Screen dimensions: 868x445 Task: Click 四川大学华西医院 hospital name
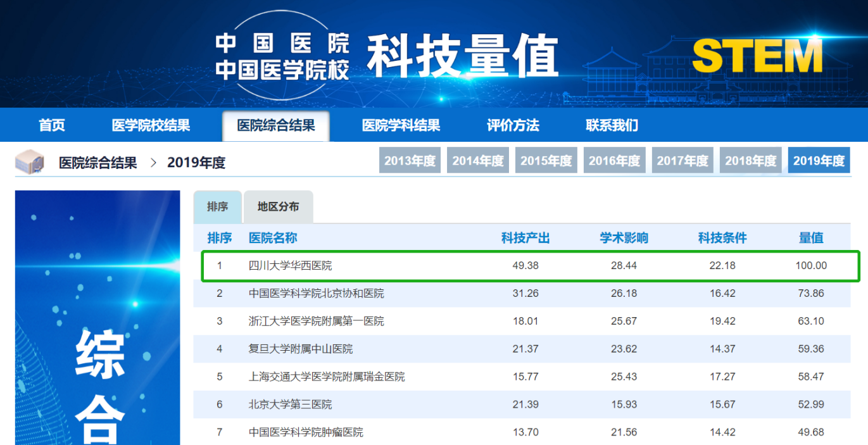point(290,266)
